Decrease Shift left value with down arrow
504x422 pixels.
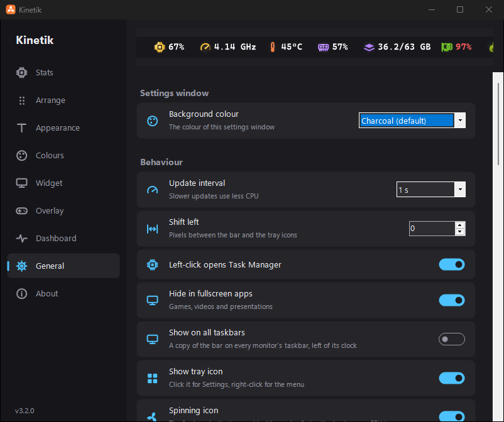[x=460, y=232]
